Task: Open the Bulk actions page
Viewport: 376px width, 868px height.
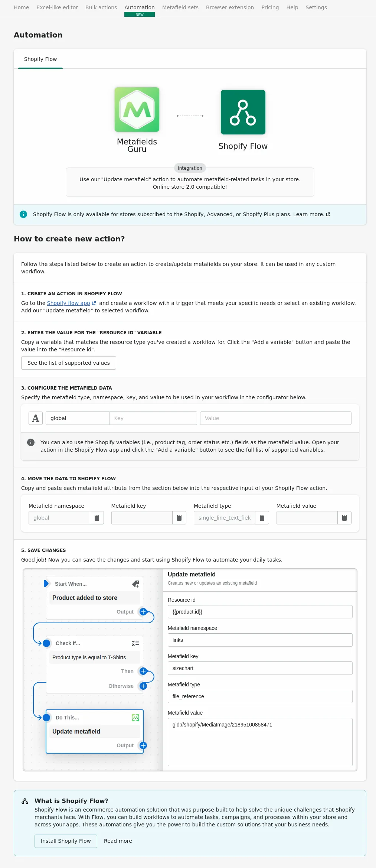Action: pyautogui.click(x=101, y=7)
